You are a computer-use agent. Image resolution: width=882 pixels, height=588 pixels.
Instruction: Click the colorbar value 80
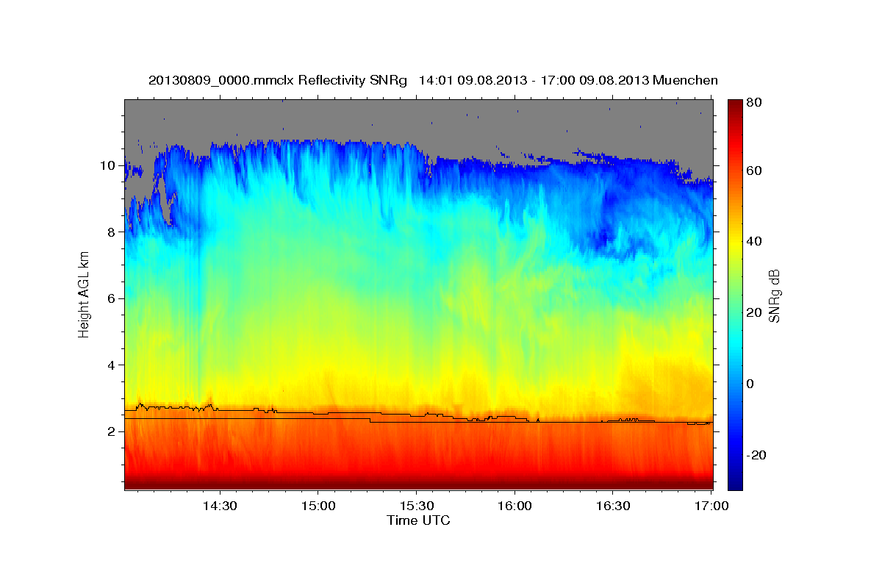click(x=753, y=103)
